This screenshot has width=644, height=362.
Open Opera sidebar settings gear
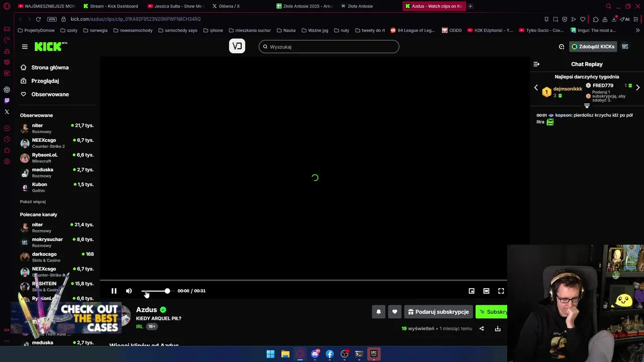[x=7, y=161]
